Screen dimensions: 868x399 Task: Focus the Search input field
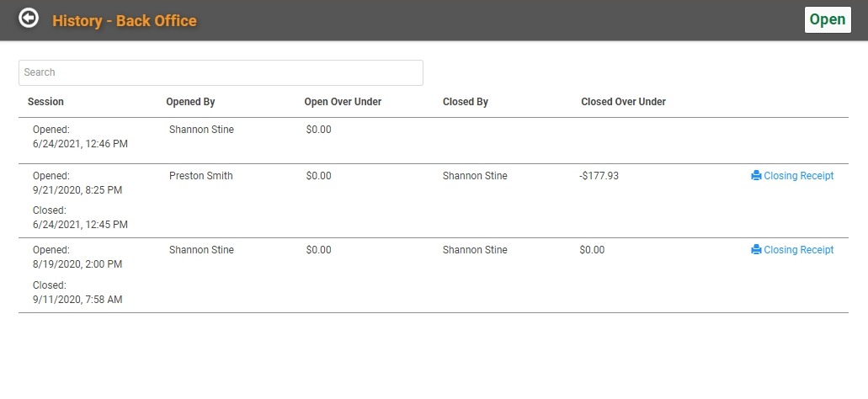pos(221,72)
